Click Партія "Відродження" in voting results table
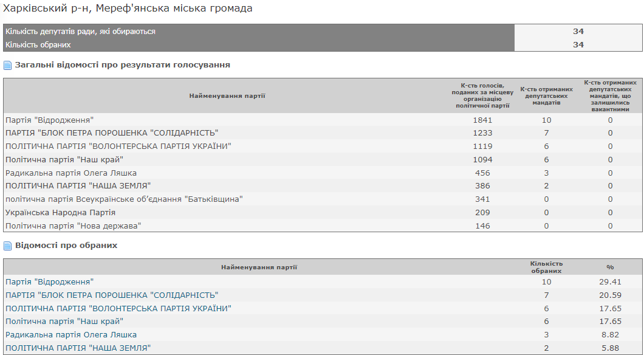Screen dimensions: 644x355 (49, 120)
